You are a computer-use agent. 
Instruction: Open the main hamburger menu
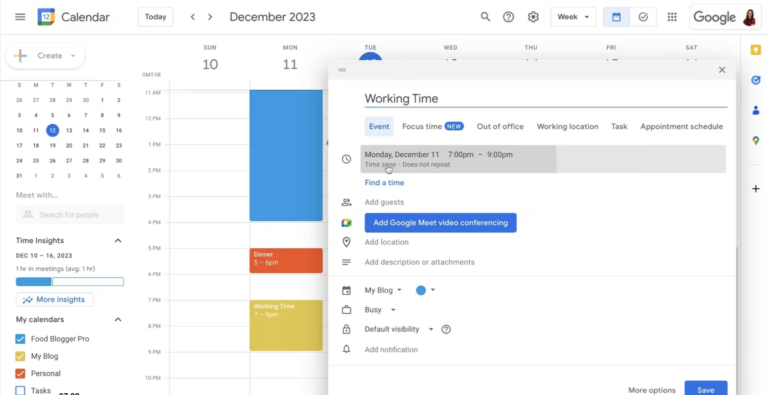click(x=20, y=17)
